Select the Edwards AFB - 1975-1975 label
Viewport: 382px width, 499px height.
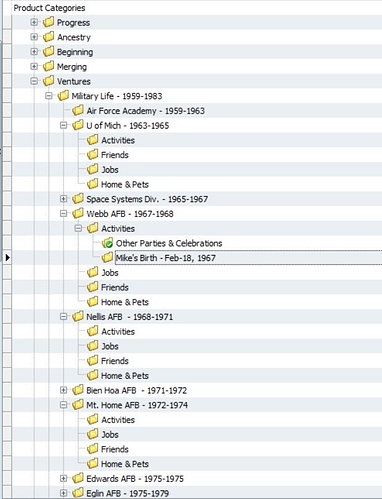coord(135,479)
